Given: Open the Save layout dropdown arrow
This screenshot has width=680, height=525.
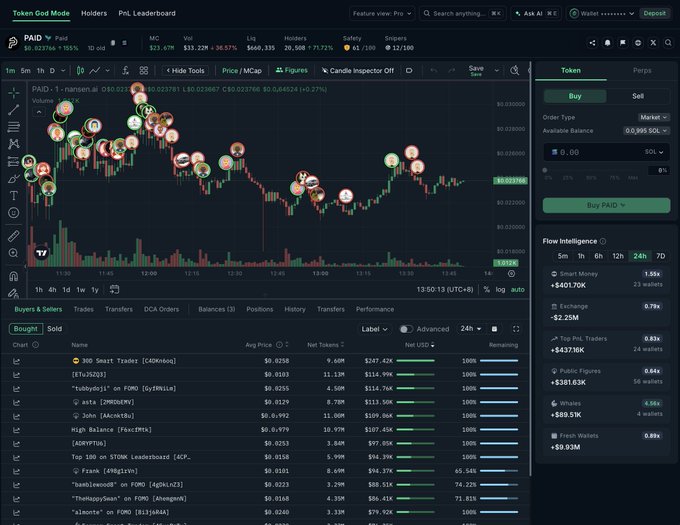Looking at the screenshot, I should [x=497, y=70].
